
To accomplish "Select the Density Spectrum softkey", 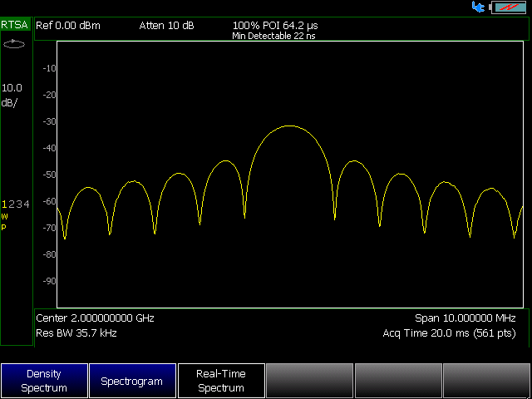I will coord(44,381).
